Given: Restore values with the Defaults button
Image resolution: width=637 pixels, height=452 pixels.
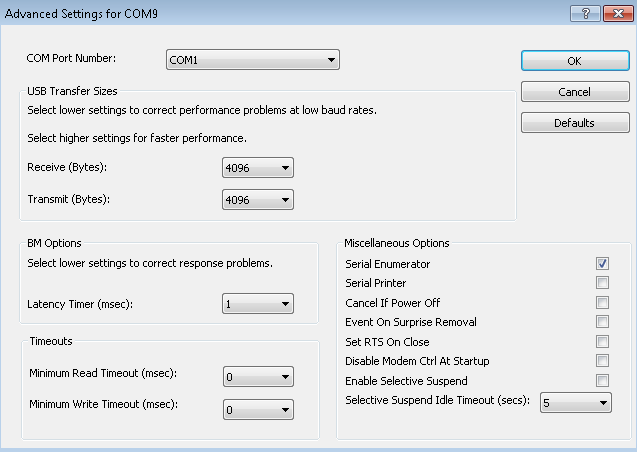Looking at the screenshot, I should click(575, 123).
